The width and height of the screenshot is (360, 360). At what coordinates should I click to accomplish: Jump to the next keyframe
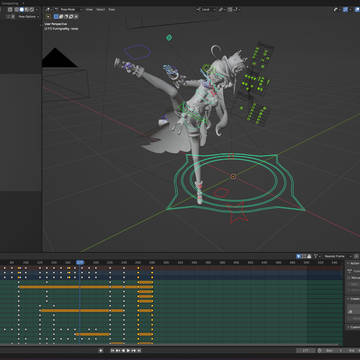pos(134,350)
